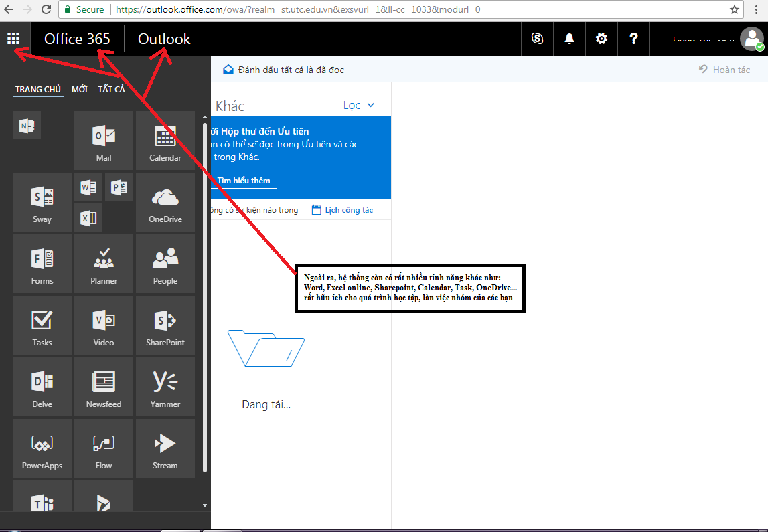Click the Secure padlock site info
The image size is (768, 532).
[83, 9]
